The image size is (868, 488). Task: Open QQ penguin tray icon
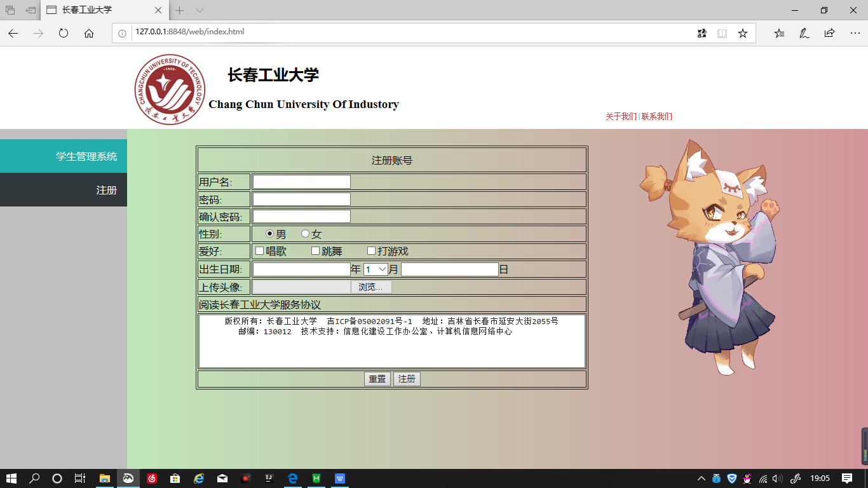tap(747, 478)
